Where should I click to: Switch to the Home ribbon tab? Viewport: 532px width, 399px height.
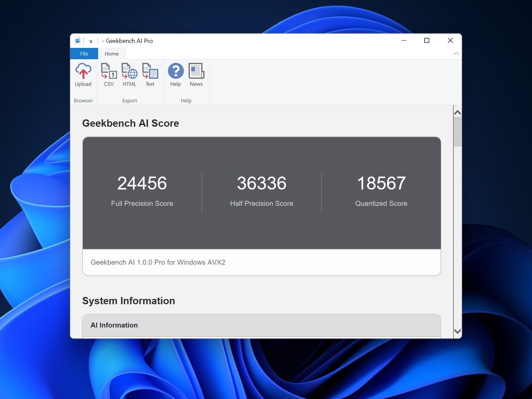coord(111,54)
